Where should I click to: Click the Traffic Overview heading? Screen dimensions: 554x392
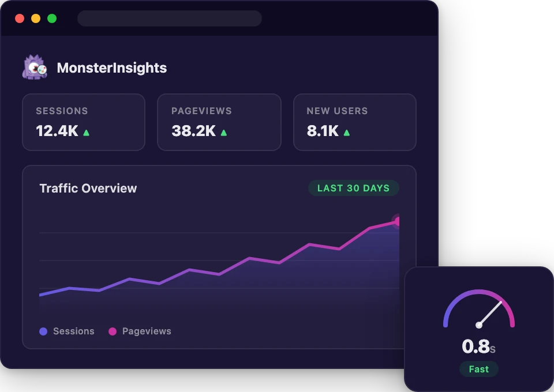[88, 189]
